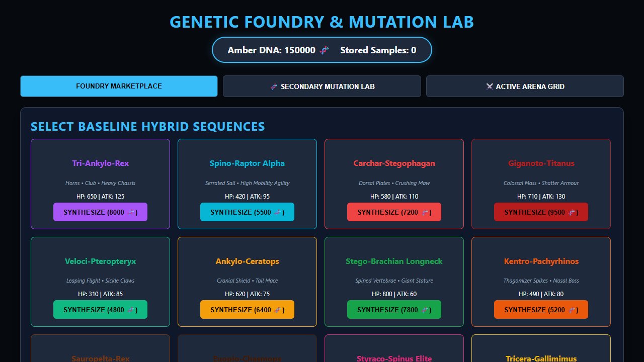Click 'Cranial Shield • Tail Mace' description
Image resolution: width=644 pixels, height=362 pixels.
pyautogui.click(x=247, y=281)
